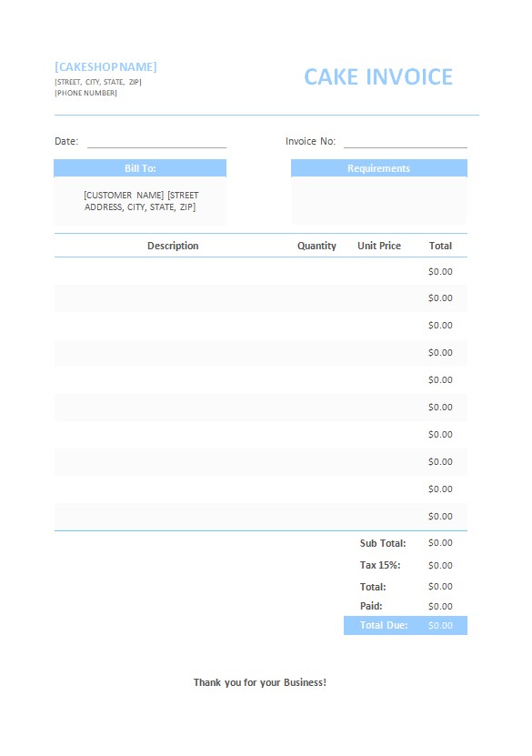Click the Tax 15% label
Screen dimensions: 532x756
click(380, 565)
